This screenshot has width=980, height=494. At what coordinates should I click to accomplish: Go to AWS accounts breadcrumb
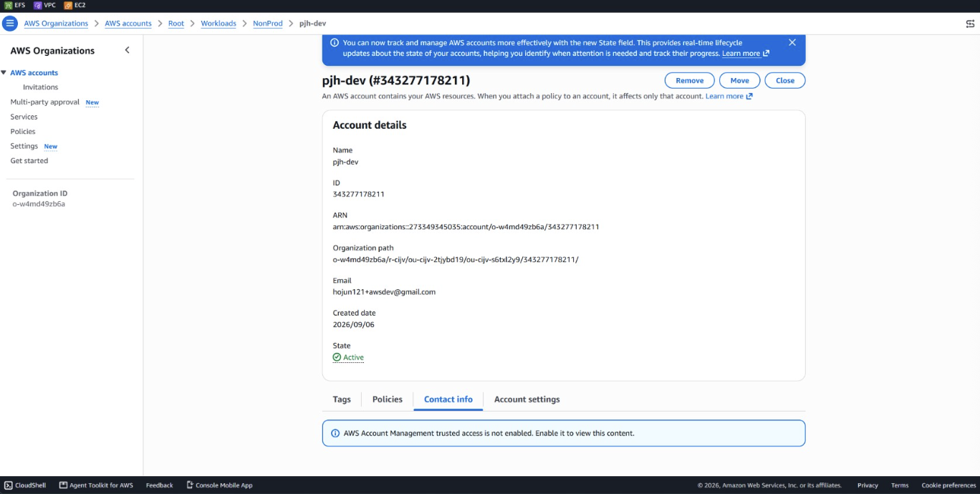coord(128,24)
